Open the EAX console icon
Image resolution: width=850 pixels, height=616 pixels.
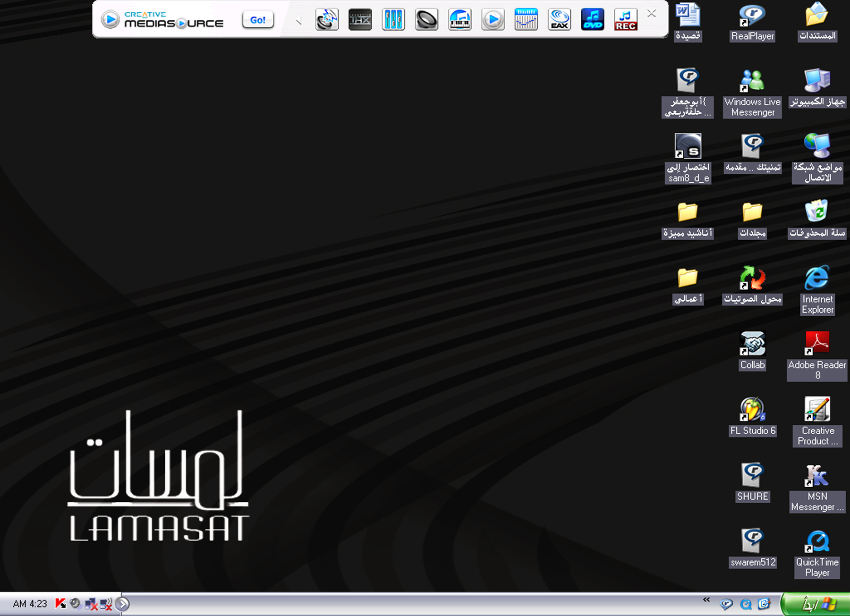click(560, 20)
